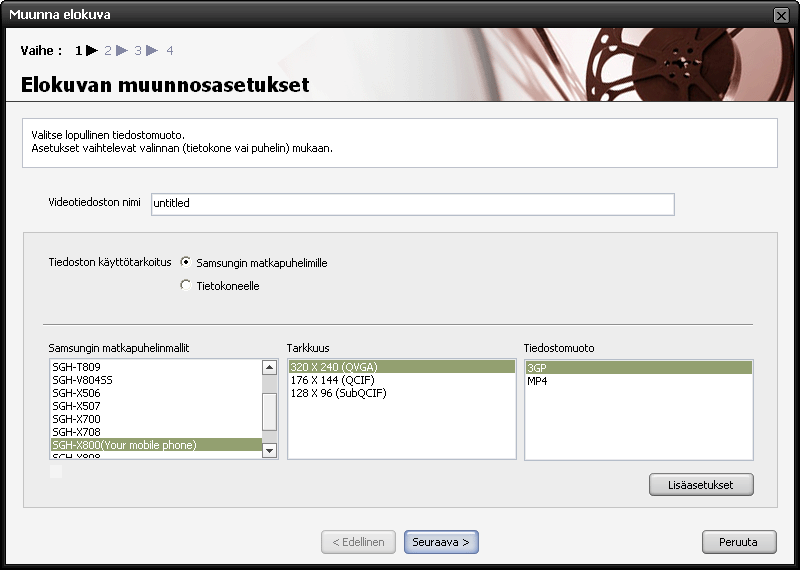Select SGH-X800(Your mobile phone) entry
The width and height of the screenshot is (800, 570).
coord(156,445)
